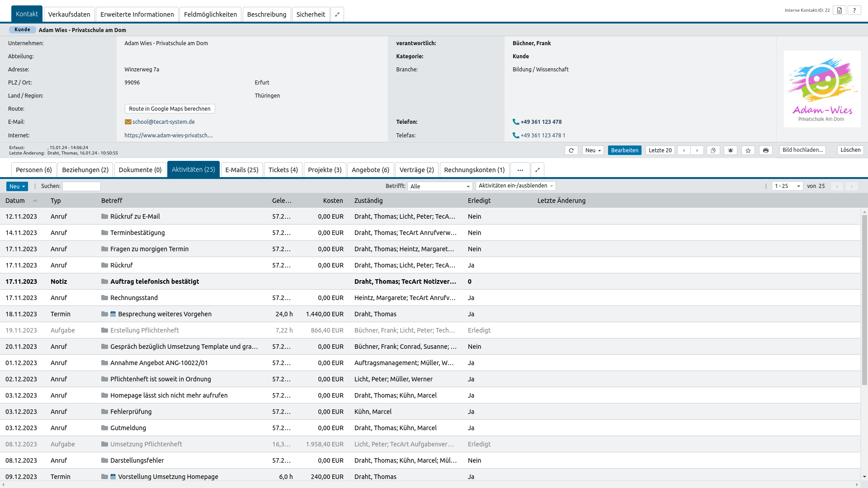The height and width of the screenshot is (488, 868).
Task: Open help via question mark icon
Action: tap(854, 10)
